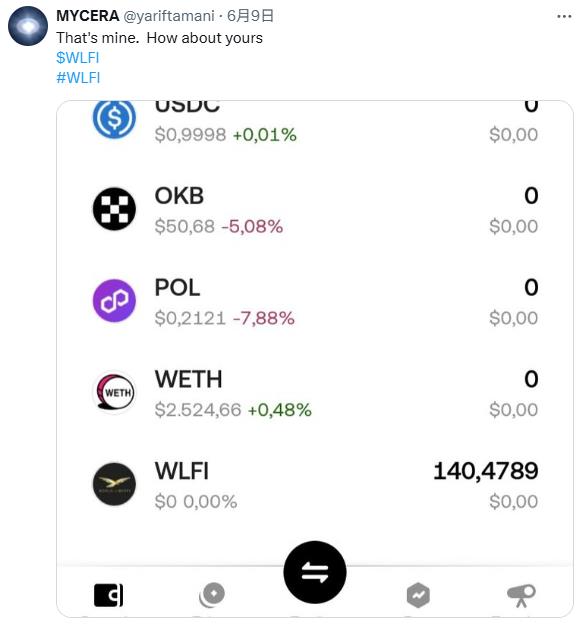Open the wallet tab in bottom bar
Viewport: 587px width, 628px height.
pyautogui.click(x=109, y=595)
